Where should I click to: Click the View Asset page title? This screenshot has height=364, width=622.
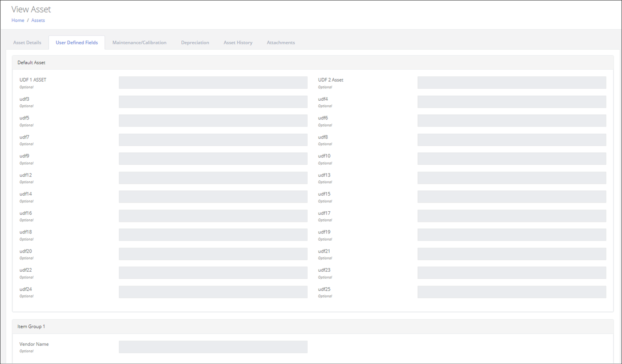pos(31,9)
